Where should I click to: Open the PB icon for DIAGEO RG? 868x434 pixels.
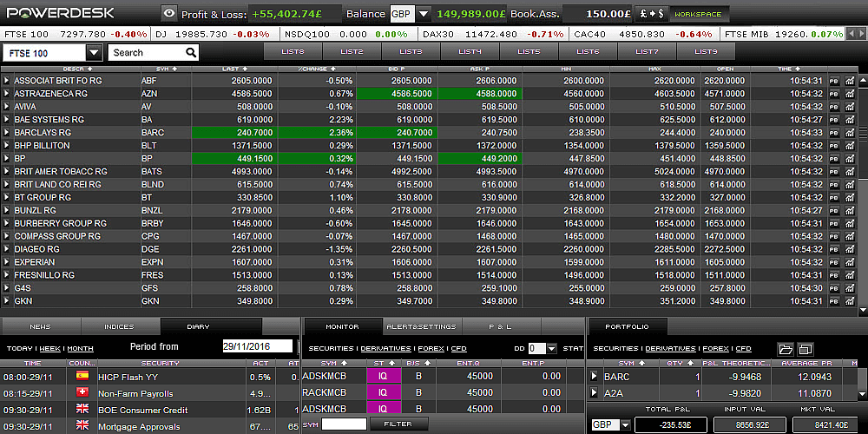[834, 249]
